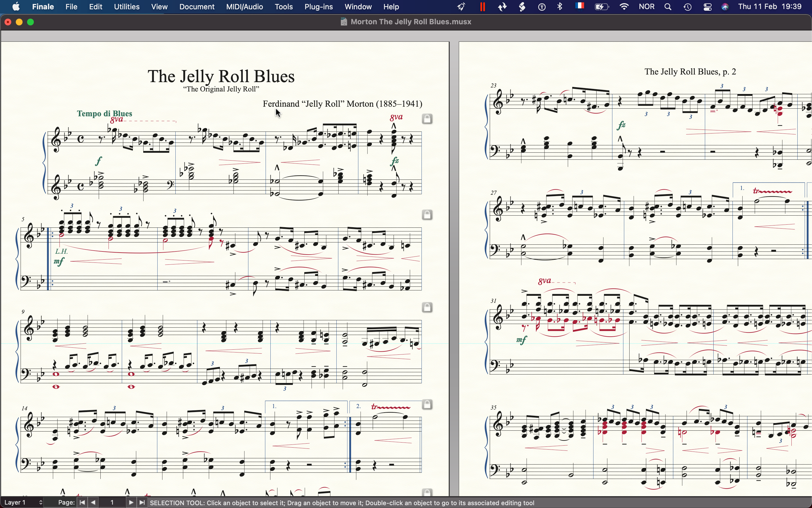
Task: Select the composer text Ferdinand Morton
Action: [342, 104]
